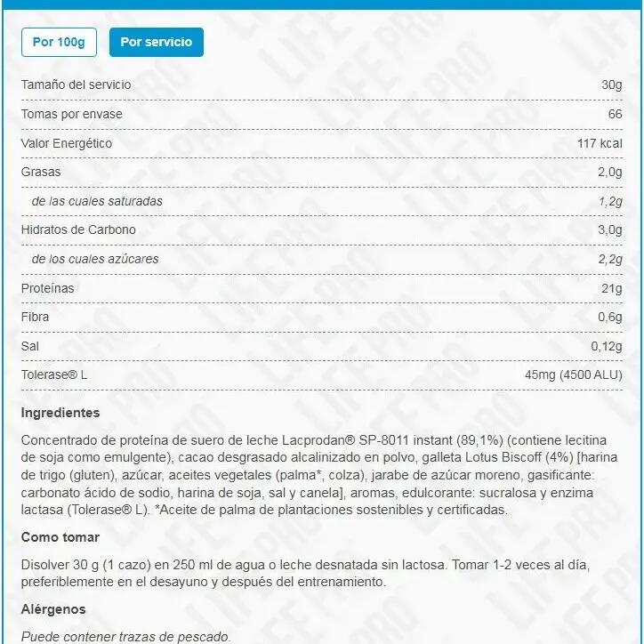644x644 pixels.
Task: Click the Tolerase® L row label
Action: [x=54, y=374]
